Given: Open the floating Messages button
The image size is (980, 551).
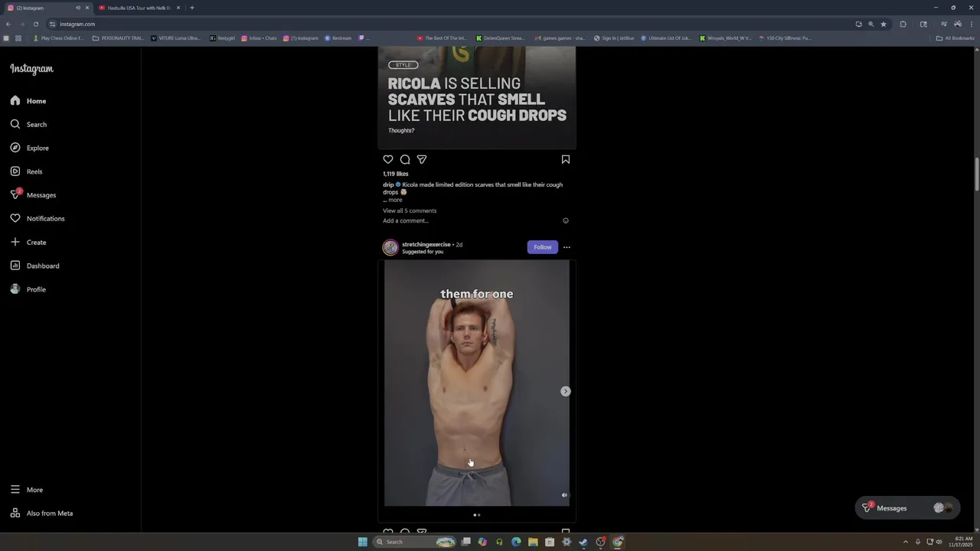Looking at the screenshot, I should [x=906, y=508].
